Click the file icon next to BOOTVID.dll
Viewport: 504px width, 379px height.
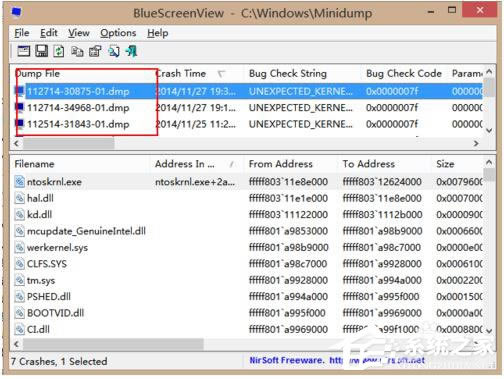(x=19, y=313)
